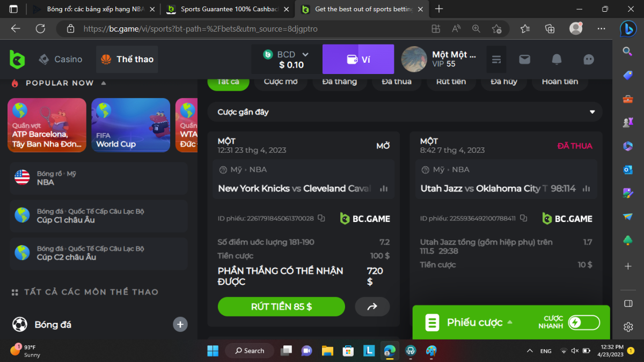Click the Rút tiền 85 $ button
Viewport: 644px width, 362px height.
coord(281,307)
